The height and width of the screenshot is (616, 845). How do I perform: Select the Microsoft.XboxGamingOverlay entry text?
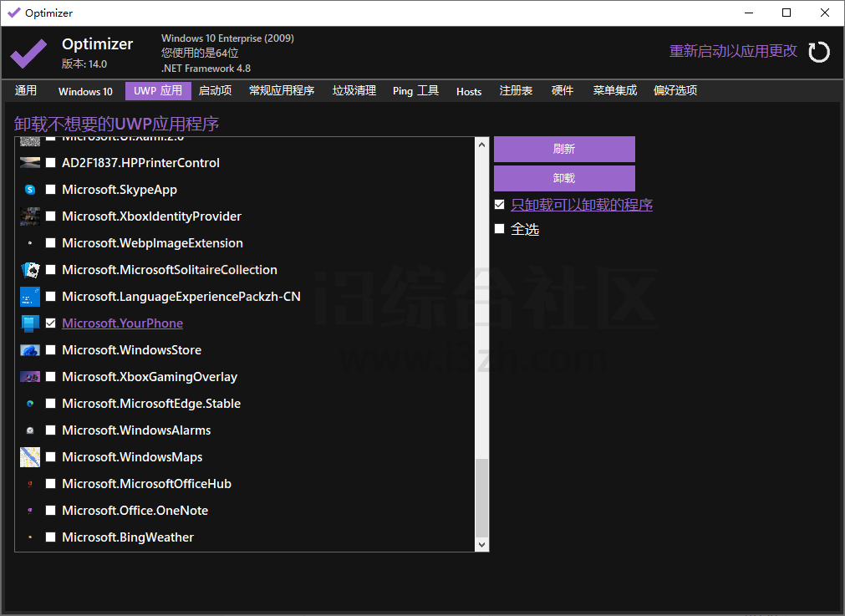(x=150, y=377)
